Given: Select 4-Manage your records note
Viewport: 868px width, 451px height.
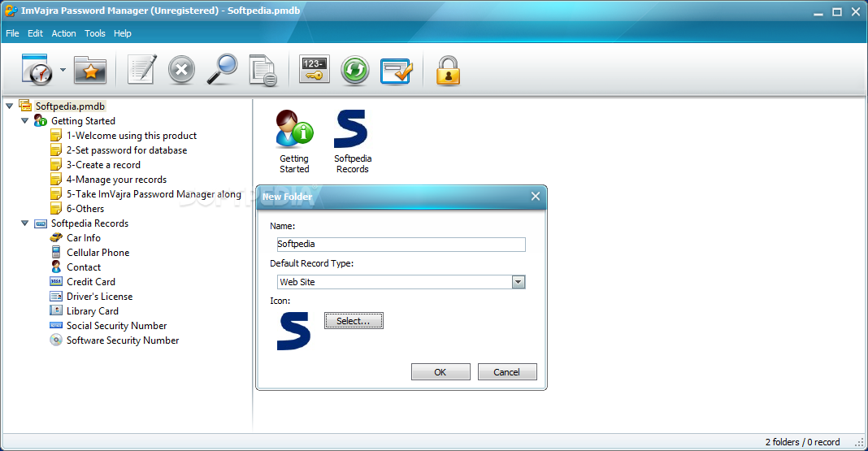Looking at the screenshot, I should [x=116, y=180].
